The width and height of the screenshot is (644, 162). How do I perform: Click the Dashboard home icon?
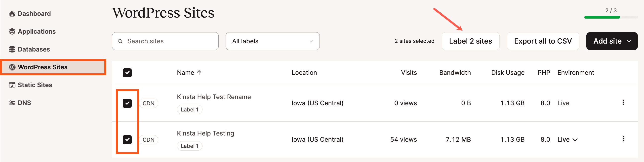pos(12,14)
